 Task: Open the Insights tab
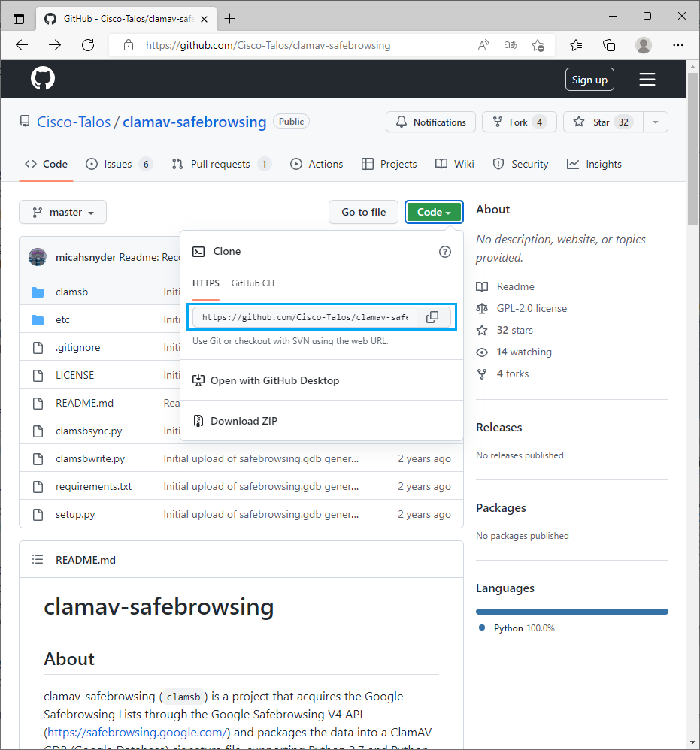(594, 164)
